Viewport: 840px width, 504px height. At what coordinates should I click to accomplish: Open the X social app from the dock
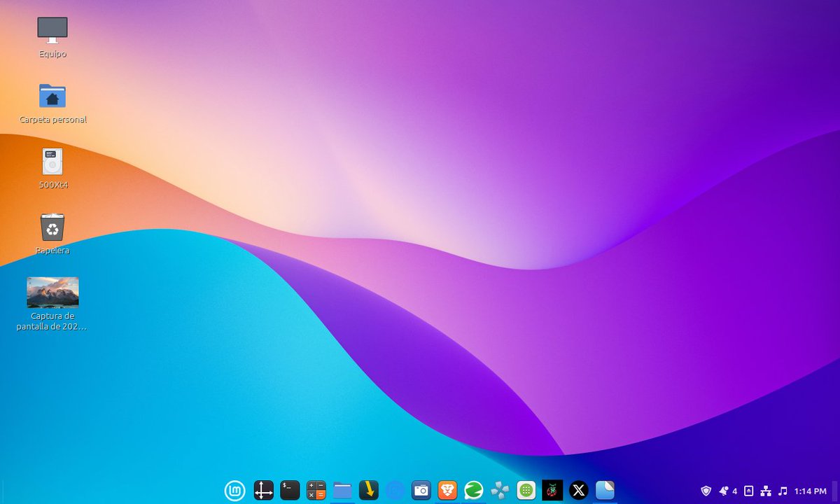578,490
